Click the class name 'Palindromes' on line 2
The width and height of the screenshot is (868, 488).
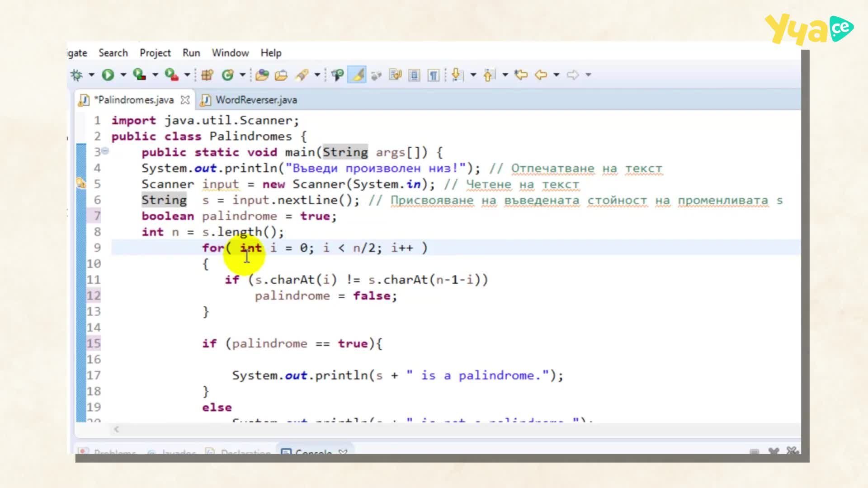pyautogui.click(x=250, y=136)
